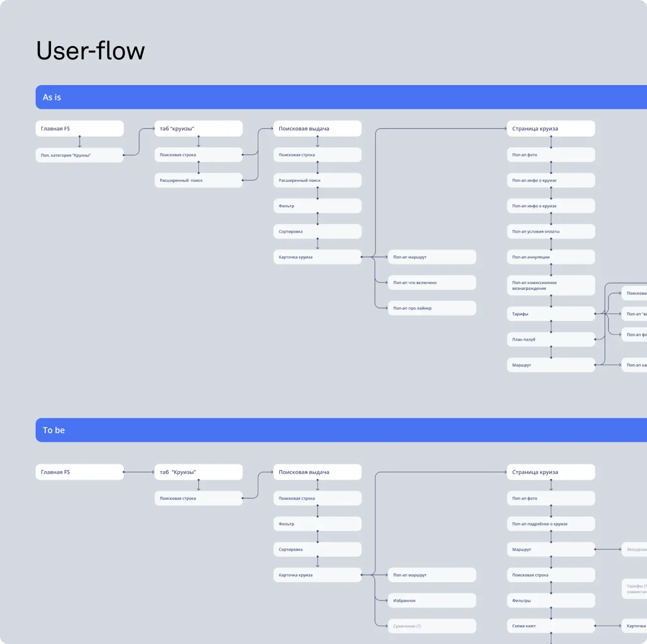Click the "Поп-ап про лайнер" node
The image size is (647, 644).
tap(431, 308)
